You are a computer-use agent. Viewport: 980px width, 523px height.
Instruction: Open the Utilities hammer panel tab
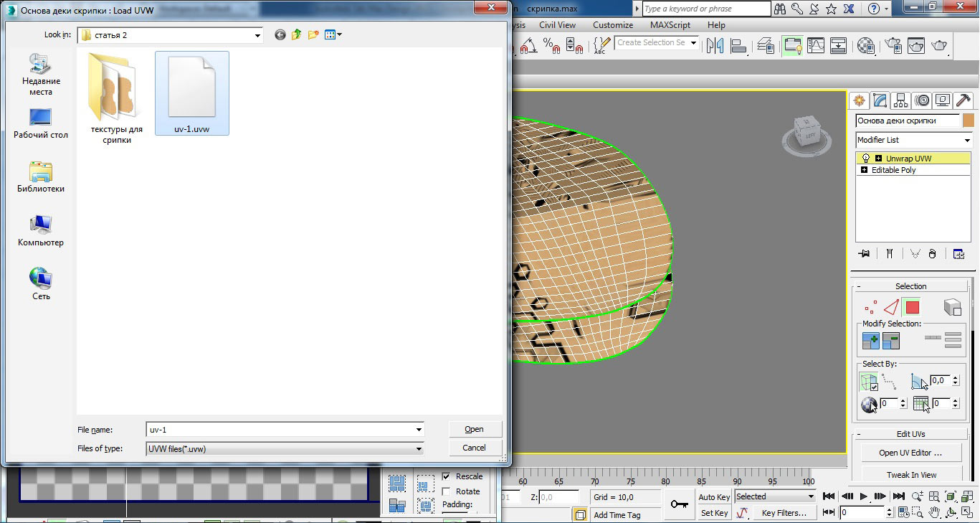tap(964, 100)
